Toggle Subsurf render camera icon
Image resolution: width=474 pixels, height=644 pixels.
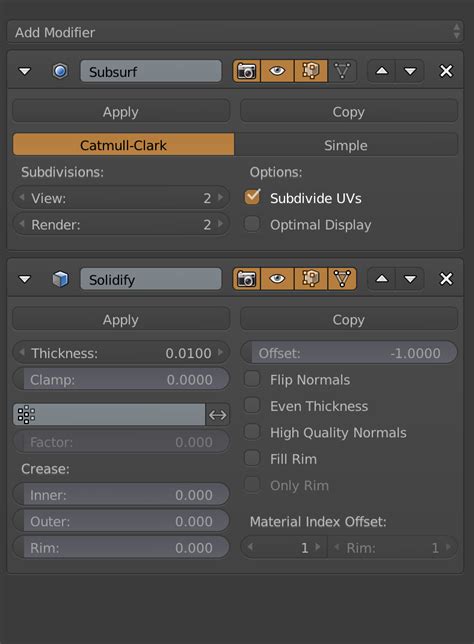click(246, 71)
